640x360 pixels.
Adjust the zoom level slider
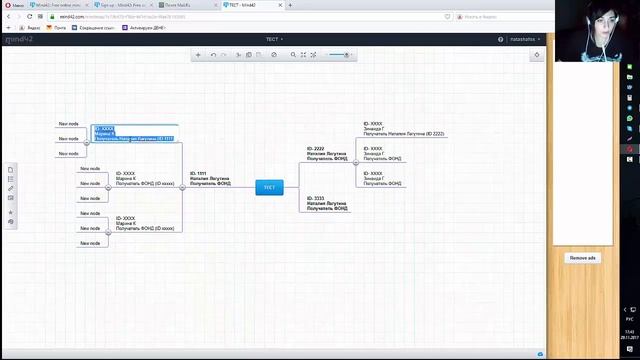(338, 55)
